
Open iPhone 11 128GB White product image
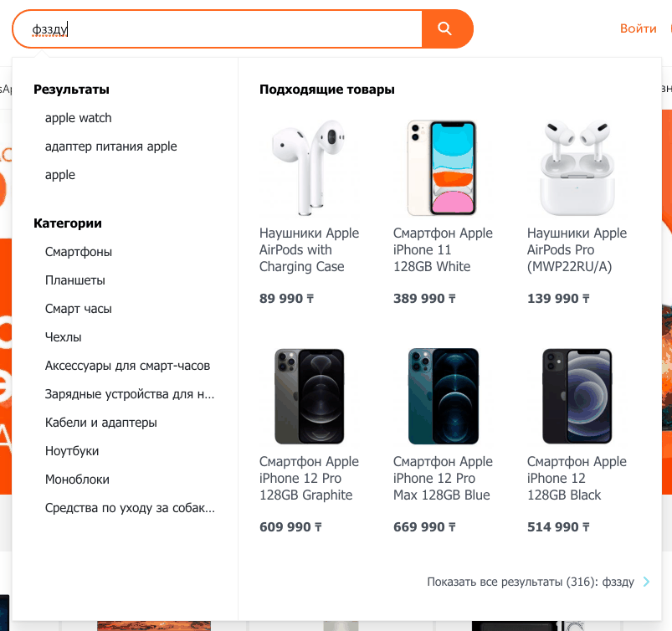coord(442,167)
